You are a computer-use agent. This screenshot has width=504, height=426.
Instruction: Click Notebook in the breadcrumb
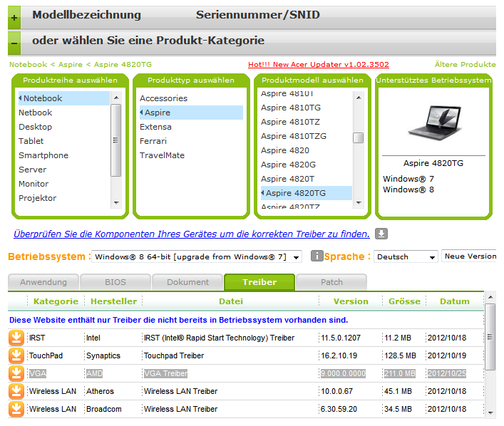29,65
